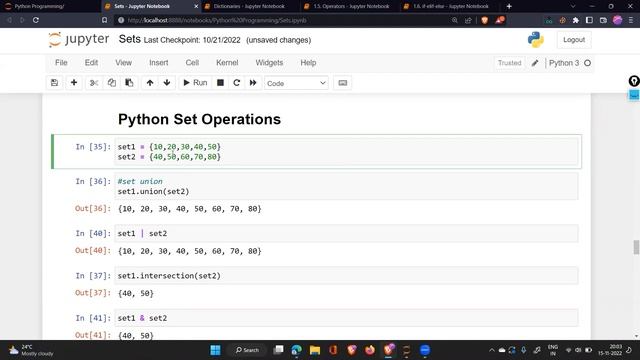
Task: Save and checkpoint with the floppy icon
Action: (x=54, y=83)
